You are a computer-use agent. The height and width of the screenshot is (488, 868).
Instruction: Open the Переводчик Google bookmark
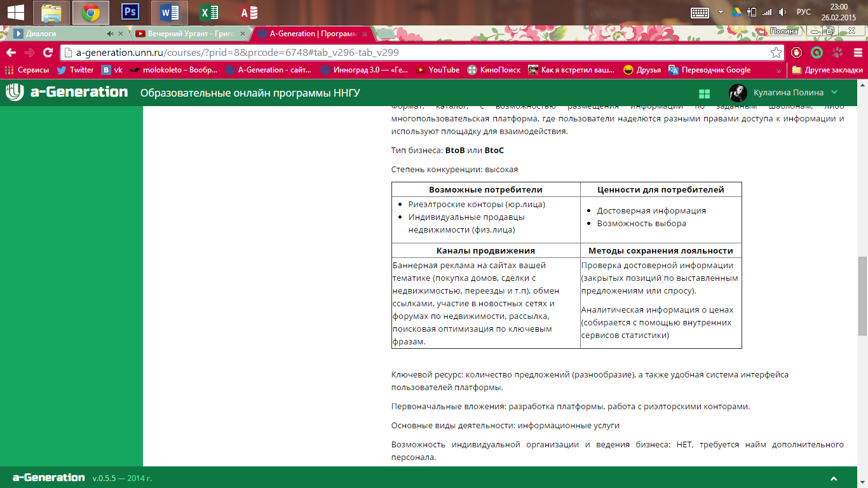coord(709,70)
